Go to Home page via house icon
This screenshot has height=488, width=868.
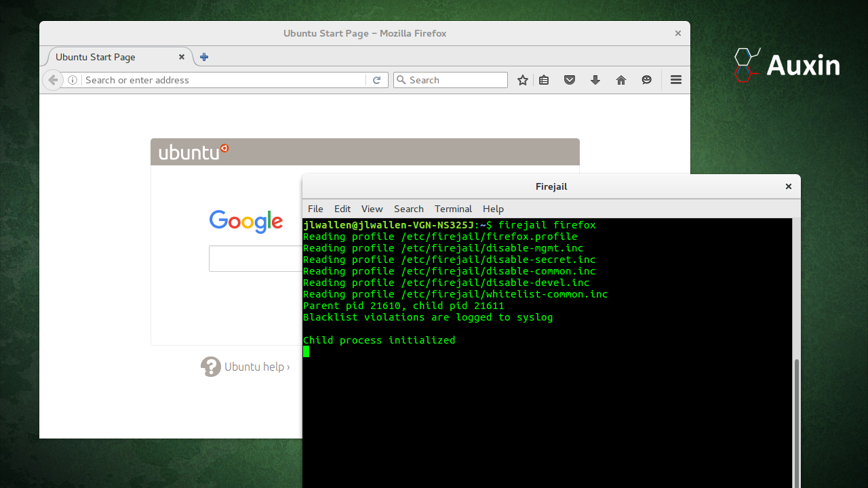pyautogui.click(x=621, y=80)
